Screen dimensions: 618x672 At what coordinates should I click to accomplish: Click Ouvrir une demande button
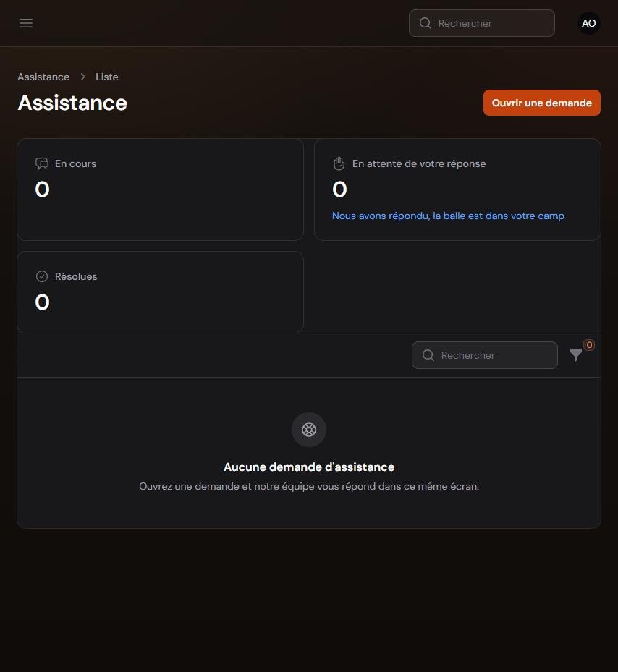click(542, 103)
